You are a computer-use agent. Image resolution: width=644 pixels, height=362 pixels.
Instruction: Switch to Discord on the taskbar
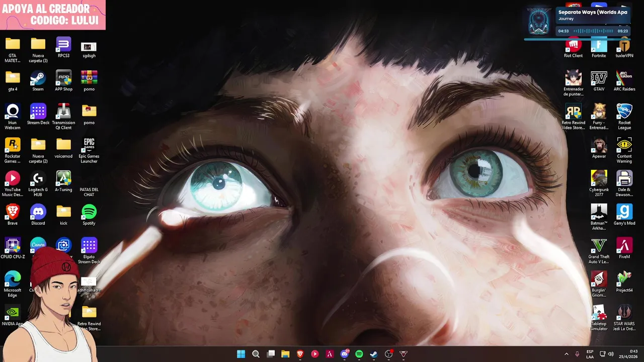click(x=345, y=354)
